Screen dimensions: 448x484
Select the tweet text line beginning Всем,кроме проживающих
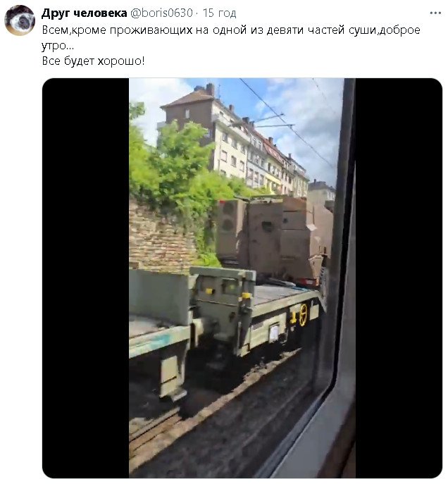(x=231, y=30)
